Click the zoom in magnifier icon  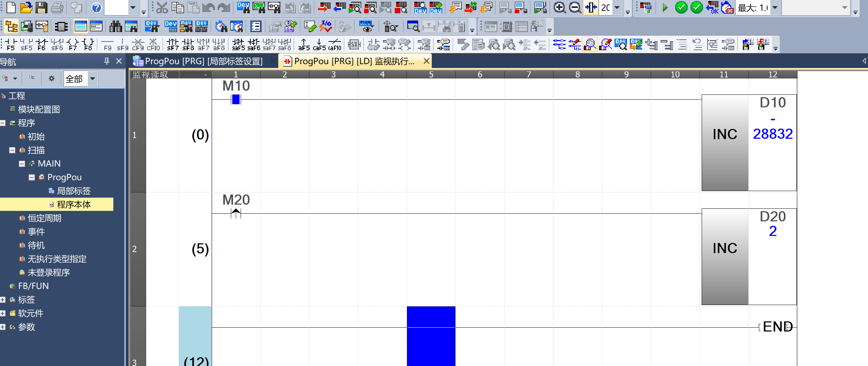point(559,7)
